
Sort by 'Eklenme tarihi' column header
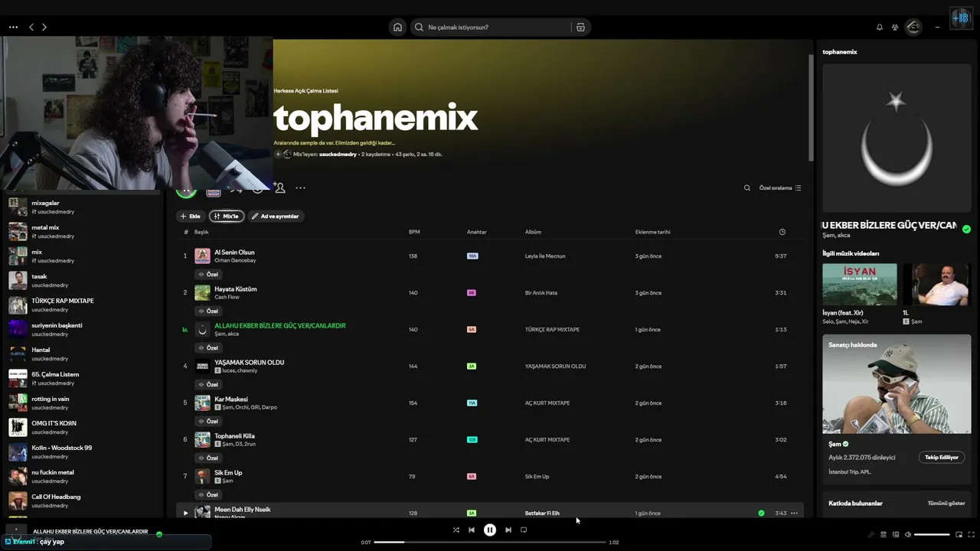click(x=652, y=232)
